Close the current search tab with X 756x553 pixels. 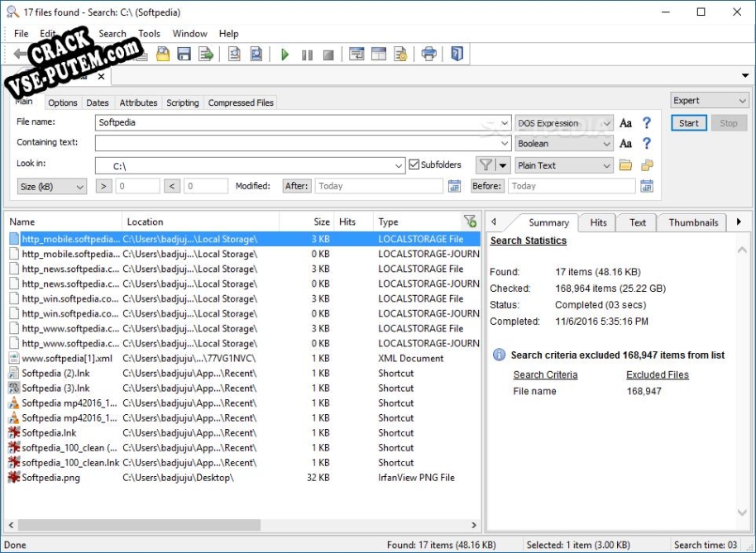(x=101, y=76)
